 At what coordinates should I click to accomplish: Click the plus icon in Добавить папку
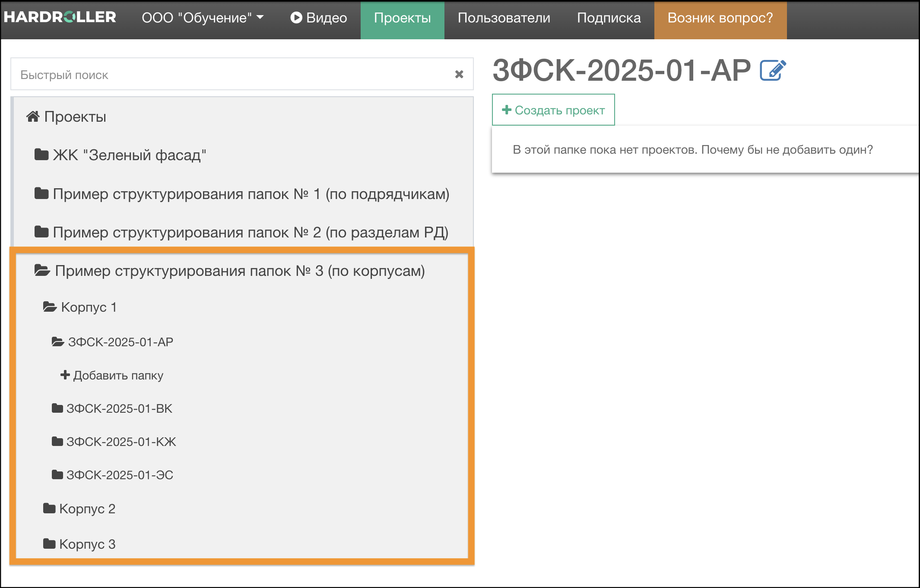(x=65, y=375)
